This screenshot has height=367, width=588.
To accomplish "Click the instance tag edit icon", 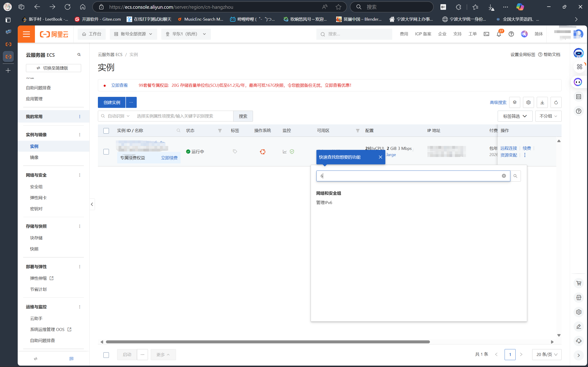I will coord(235,151).
